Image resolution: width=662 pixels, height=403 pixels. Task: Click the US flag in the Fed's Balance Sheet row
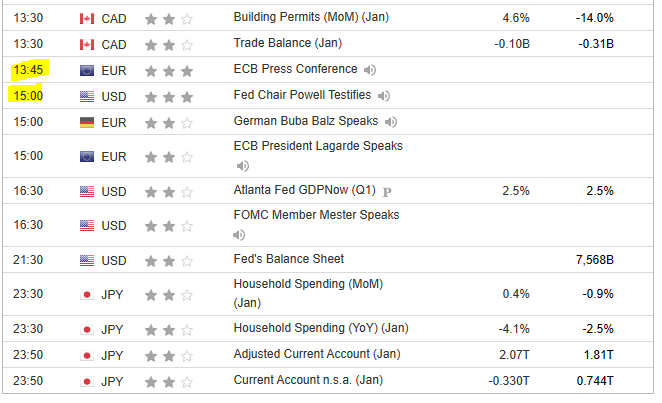86,260
